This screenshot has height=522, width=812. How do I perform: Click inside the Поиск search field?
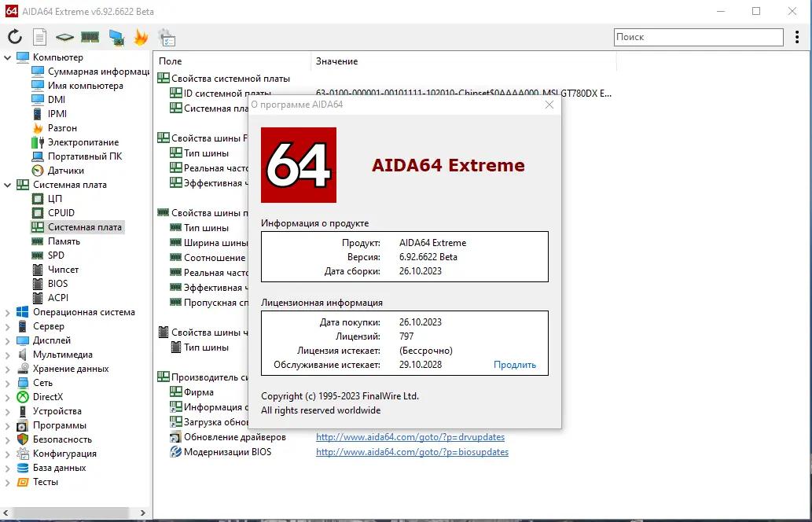(698, 36)
